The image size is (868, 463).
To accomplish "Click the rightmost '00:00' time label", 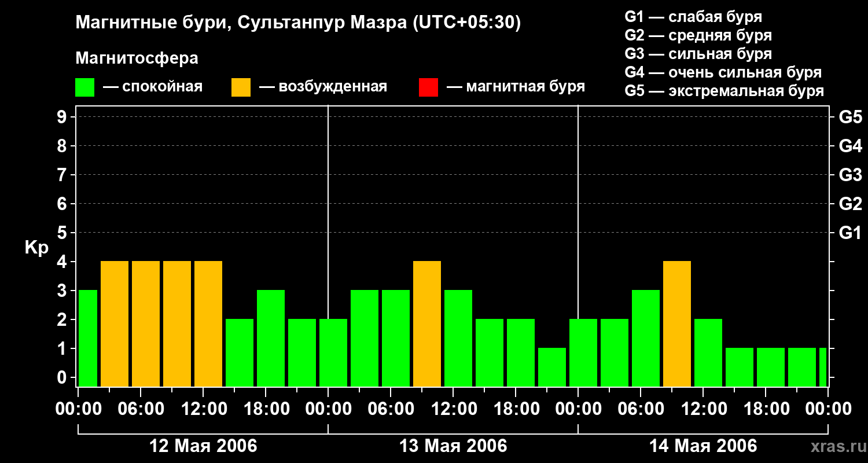I will tap(828, 409).
